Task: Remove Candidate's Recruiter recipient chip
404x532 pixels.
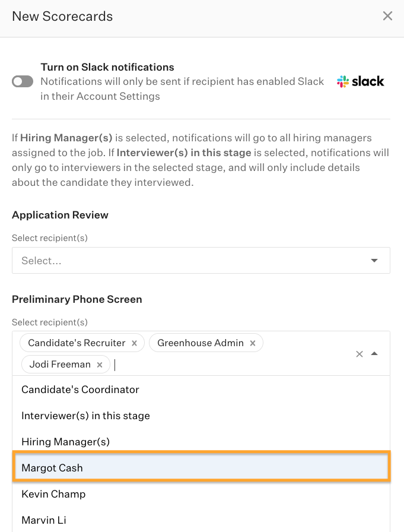Action: [135, 343]
